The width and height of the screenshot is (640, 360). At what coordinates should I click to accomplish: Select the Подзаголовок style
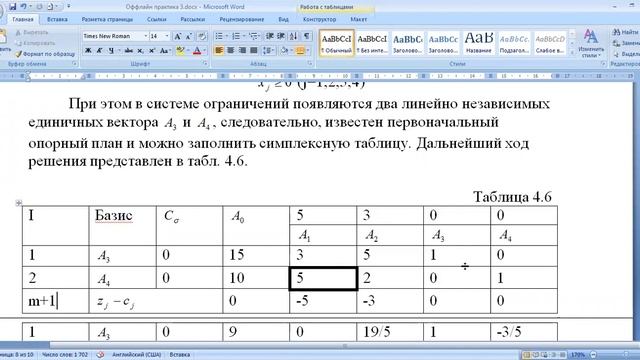[x=514, y=43]
